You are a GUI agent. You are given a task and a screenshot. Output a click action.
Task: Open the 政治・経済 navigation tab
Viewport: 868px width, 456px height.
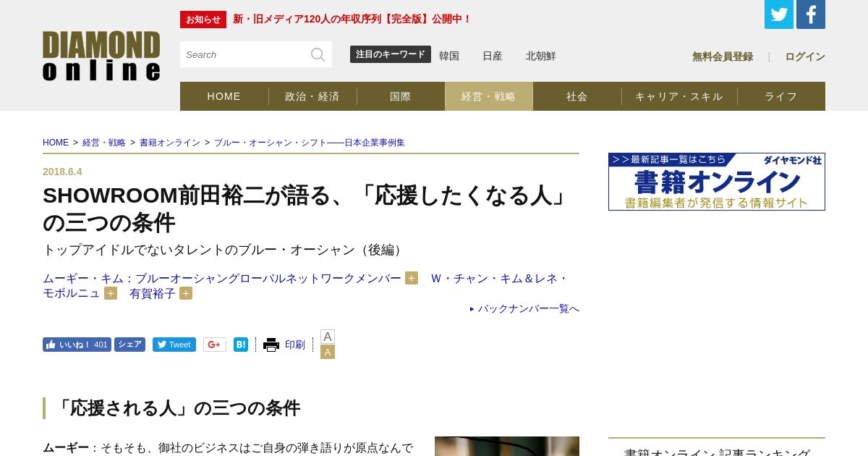[x=312, y=96]
